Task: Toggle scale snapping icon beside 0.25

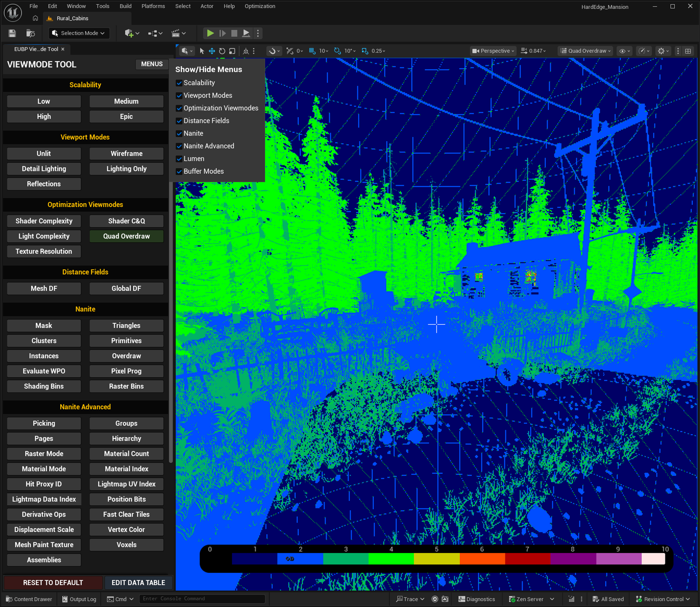Action: (x=365, y=51)
